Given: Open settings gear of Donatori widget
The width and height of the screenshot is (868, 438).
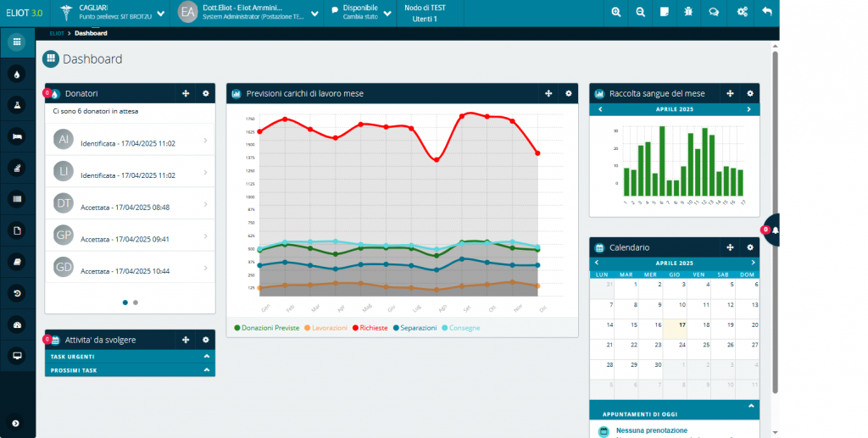Looking at the screenshot, I should pos(205,93).
